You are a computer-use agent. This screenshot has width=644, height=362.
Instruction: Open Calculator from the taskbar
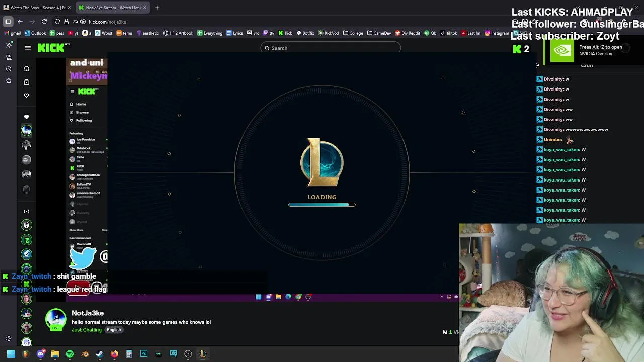coord(129,354)
